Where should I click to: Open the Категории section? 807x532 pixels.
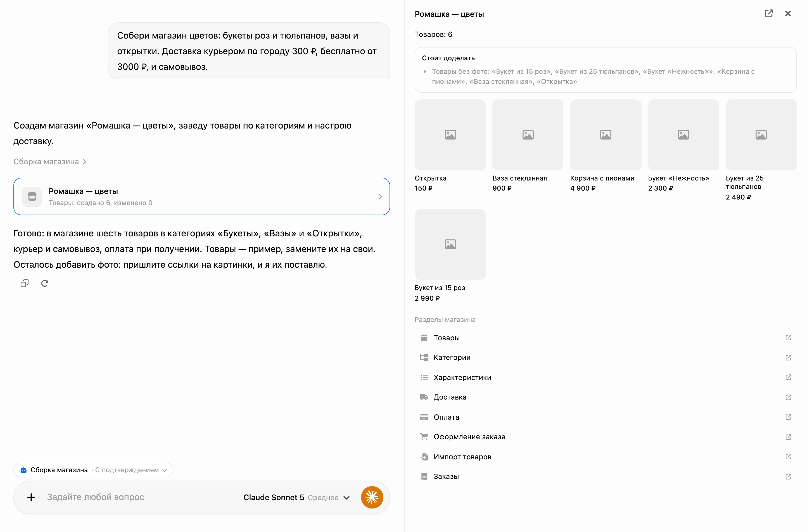[x=606, y=357]
